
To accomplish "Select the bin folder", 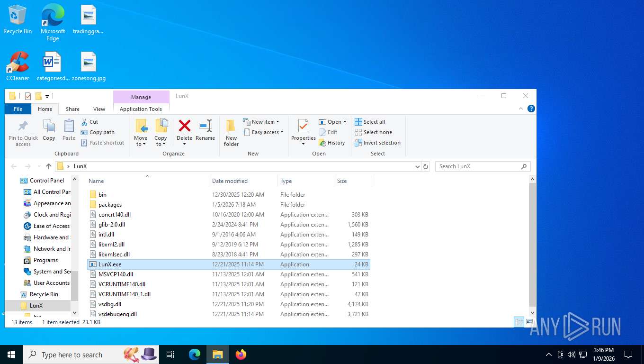I will 228,195.
